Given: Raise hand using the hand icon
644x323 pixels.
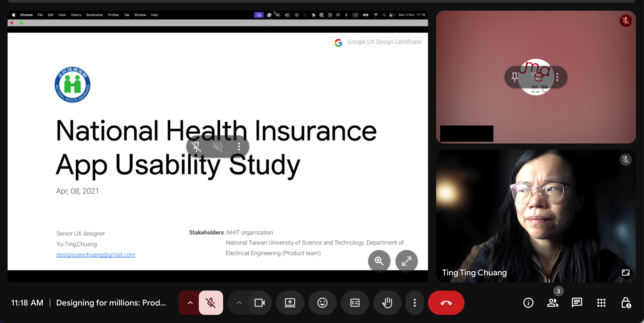Looking at the screenshot, I should [387, 302].
